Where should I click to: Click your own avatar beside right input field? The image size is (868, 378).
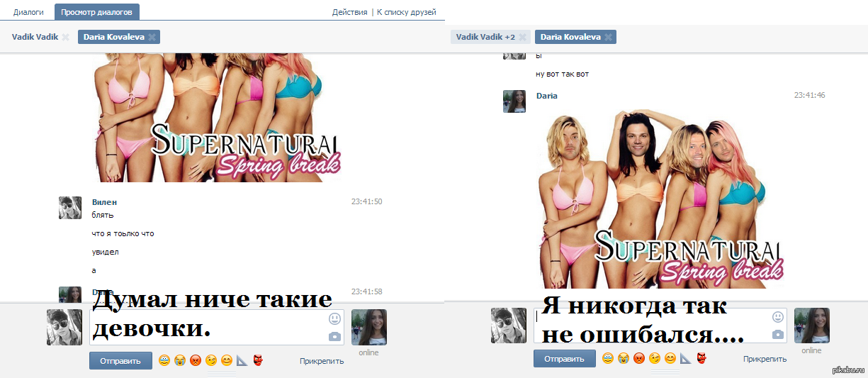pyautogui.click(x=509, y=326)
